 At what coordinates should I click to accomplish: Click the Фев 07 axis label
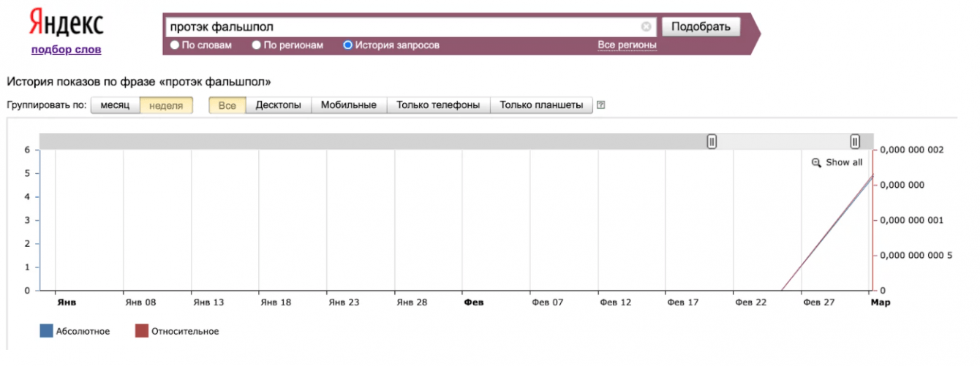(548, 302)
